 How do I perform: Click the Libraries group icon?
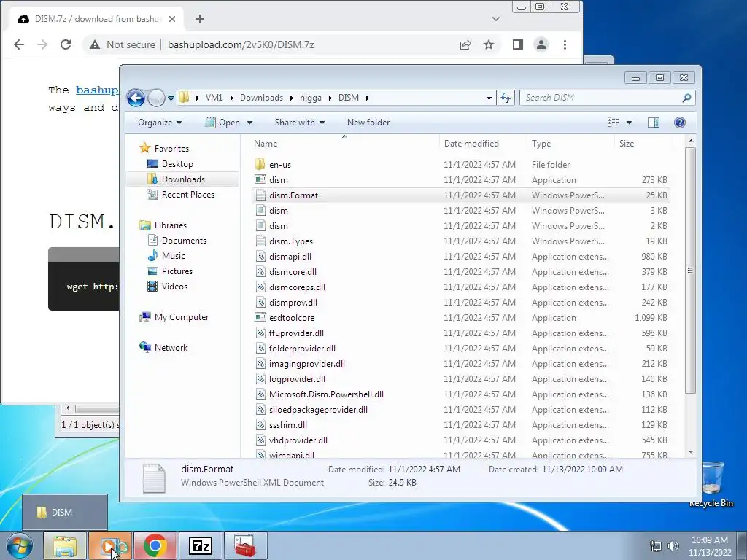145,225
